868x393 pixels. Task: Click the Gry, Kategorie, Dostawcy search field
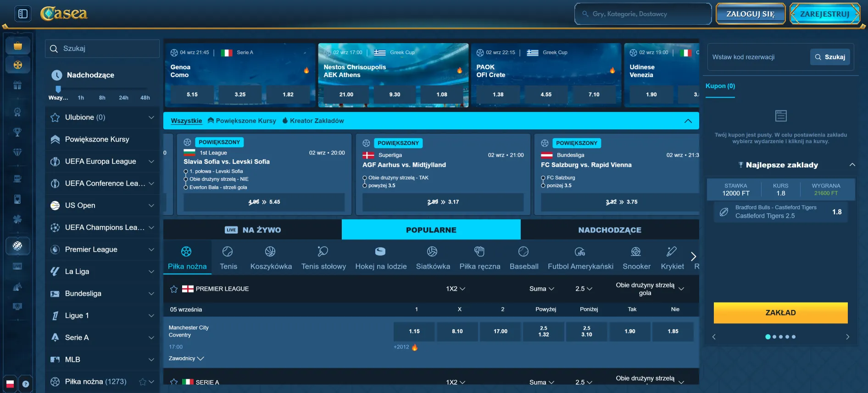tap(643, 14)
